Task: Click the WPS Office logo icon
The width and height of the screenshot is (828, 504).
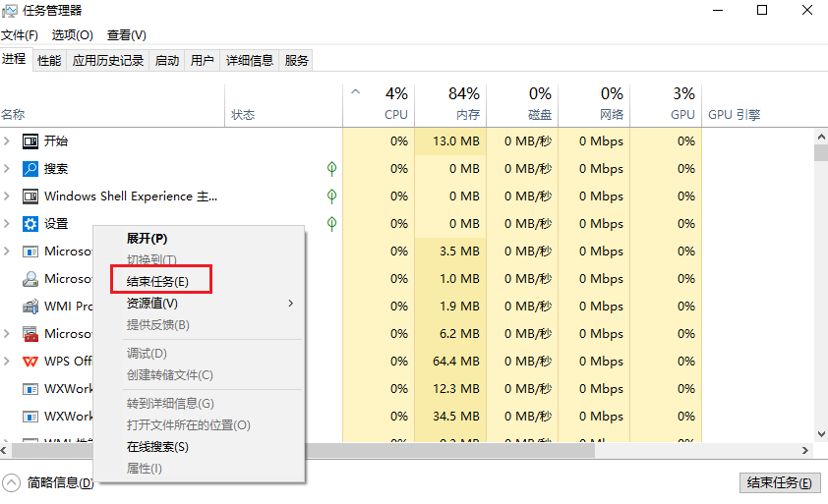Action: pyautogui.click(x=30, y=362)
